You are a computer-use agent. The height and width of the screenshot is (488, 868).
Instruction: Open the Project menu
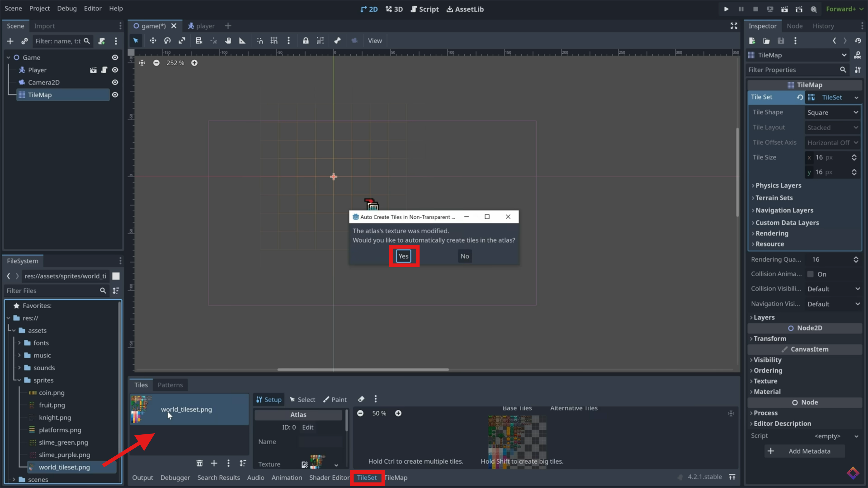[x=39, y=8]
